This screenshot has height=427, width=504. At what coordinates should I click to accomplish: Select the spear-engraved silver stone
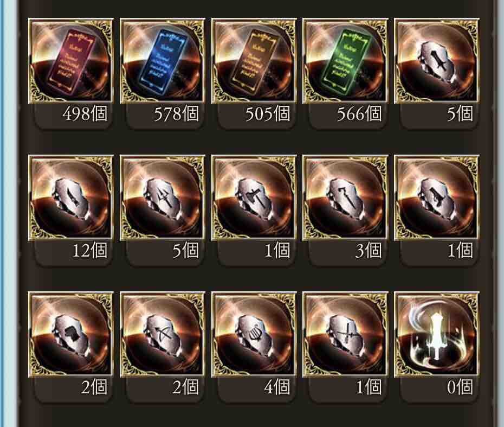[163, 198]
